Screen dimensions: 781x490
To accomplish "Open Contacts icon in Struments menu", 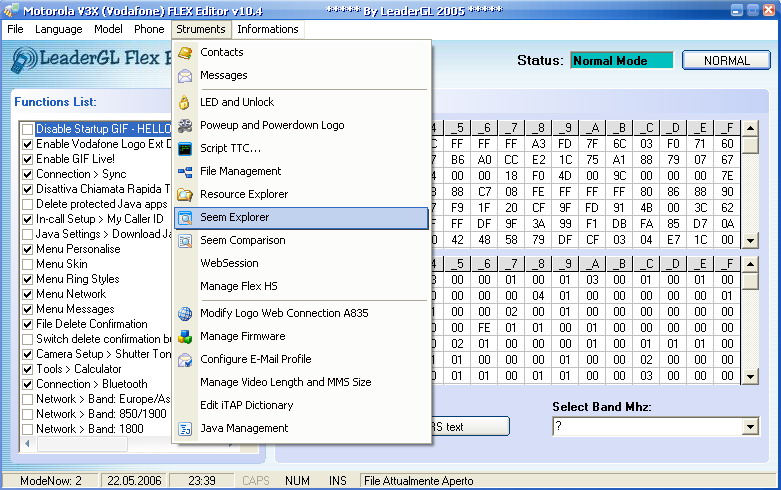I will pyautogui.click(x=184, y=52).
